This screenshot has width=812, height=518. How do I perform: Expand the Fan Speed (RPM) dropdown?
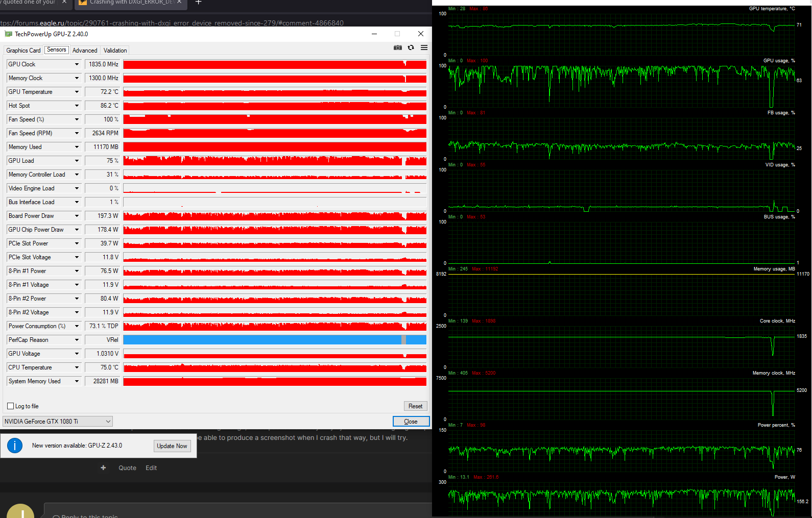(77, 133)
